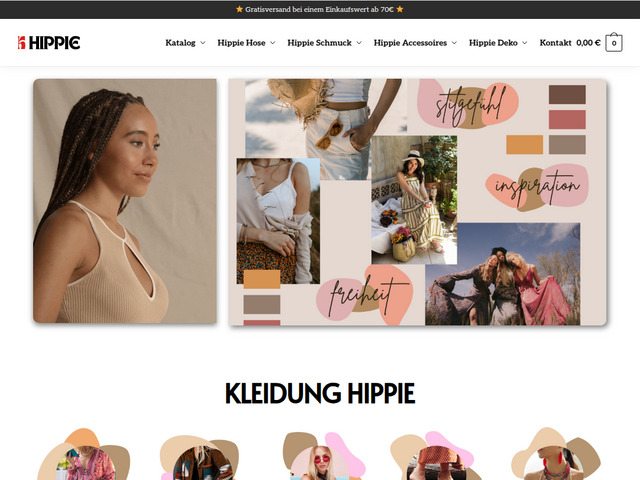Click the right star in announcement bar

point(400,9)
